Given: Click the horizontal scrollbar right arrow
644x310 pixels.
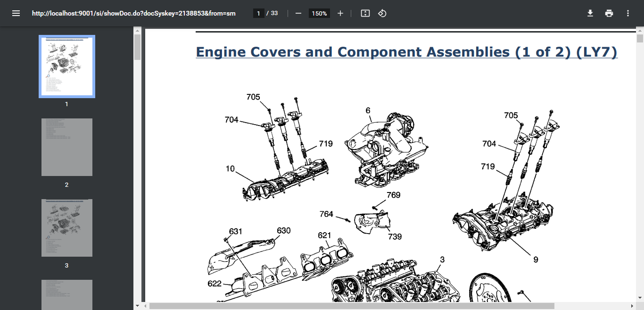Looking at the screenshot, I should 633,306.
